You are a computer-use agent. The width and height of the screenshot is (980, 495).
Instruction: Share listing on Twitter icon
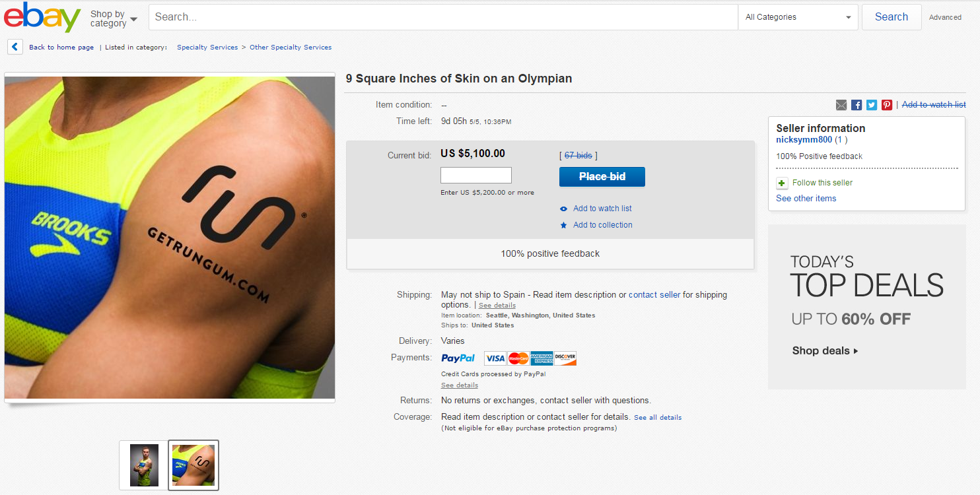872,105
